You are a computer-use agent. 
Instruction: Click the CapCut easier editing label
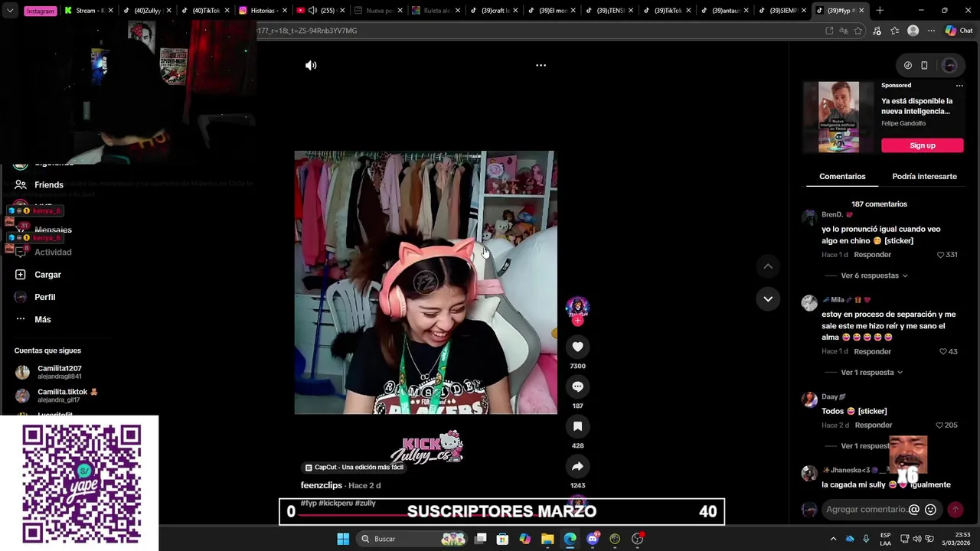click(354, 467)
